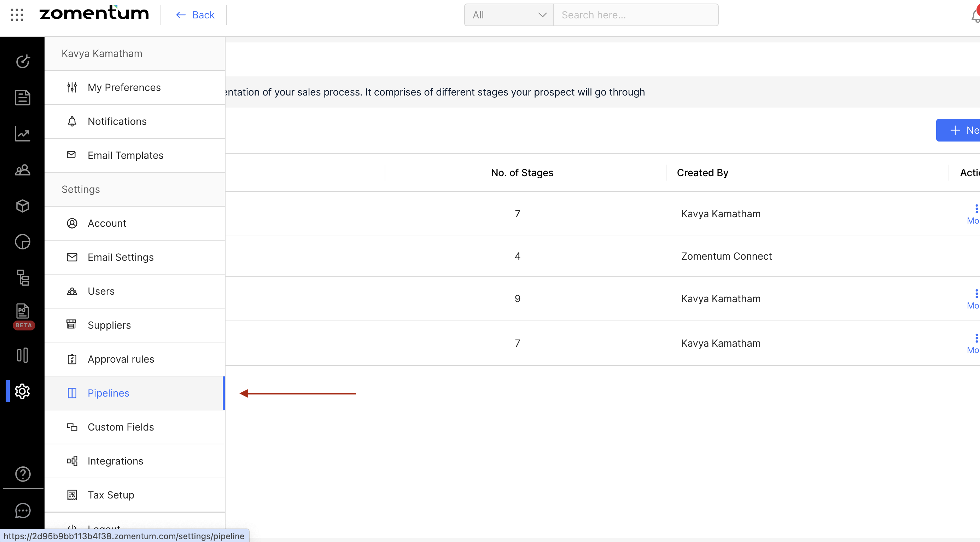Open the purchase order BETA icon
The height and width of the screenshot is (542, 980).
click(22, 312)
